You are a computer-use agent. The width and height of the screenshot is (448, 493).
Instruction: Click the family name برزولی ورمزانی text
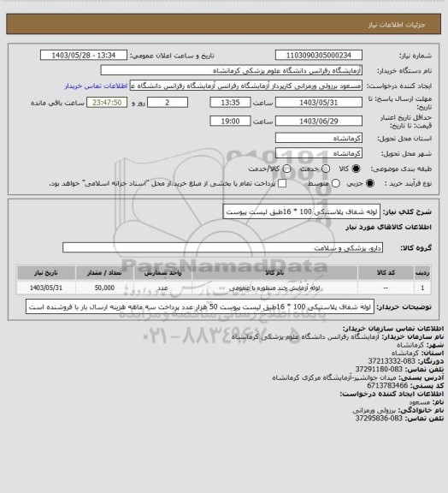[x=374, y=410]
